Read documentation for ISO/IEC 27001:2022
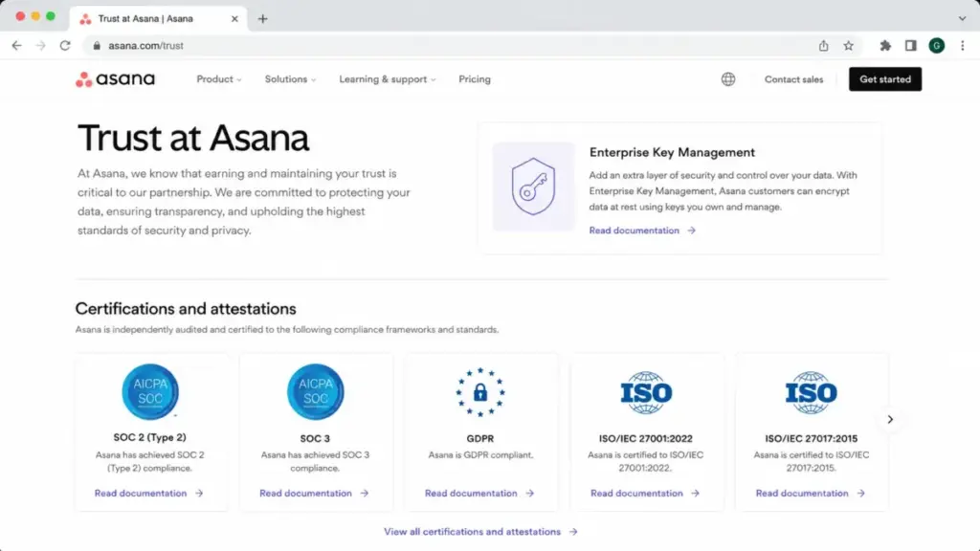Viewport: 980px width, 551px height. pyautogui.click(x=645, y=493)
